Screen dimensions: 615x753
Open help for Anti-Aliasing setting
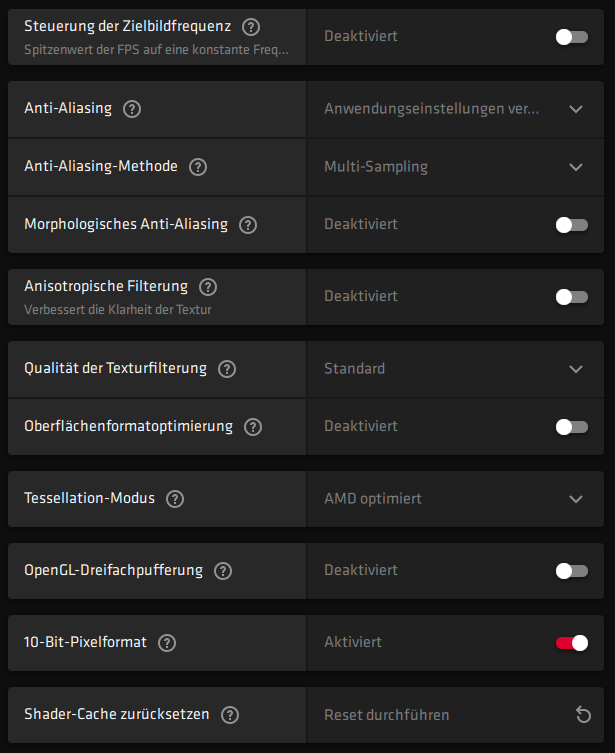pos(132,109)
